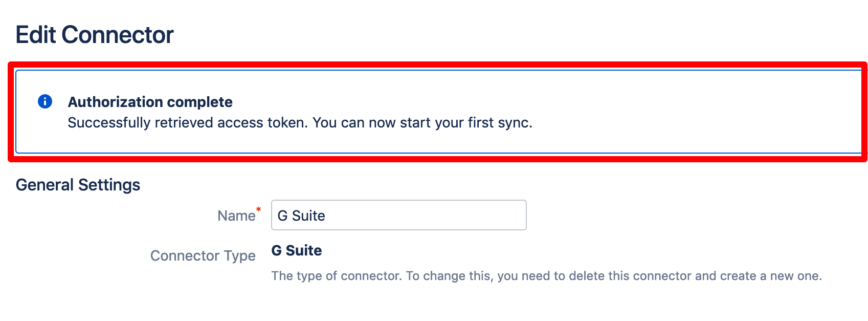Click the word "Connector" in page title
The height and width of the screenshot is (321, 868).
118,35
